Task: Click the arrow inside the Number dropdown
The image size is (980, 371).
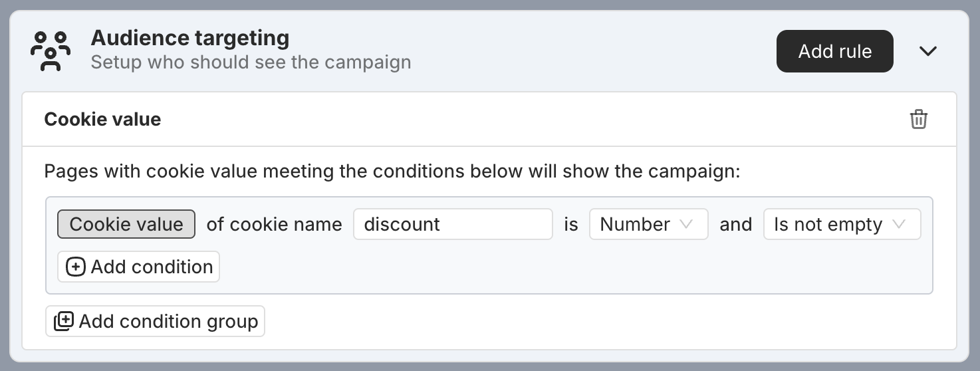Action: point(686,225)
